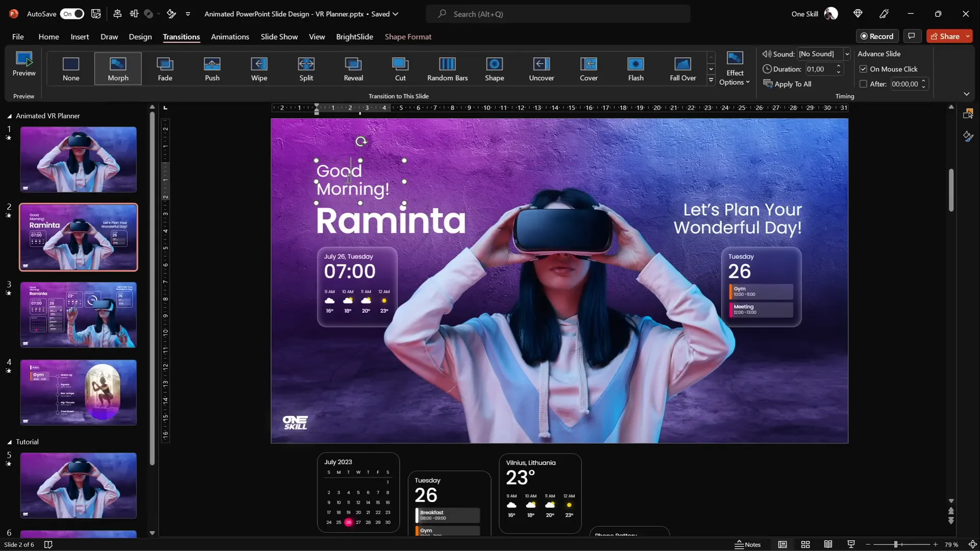Select slide 4 thumbnail
980x551 pixels.
(x=78, y=392)
